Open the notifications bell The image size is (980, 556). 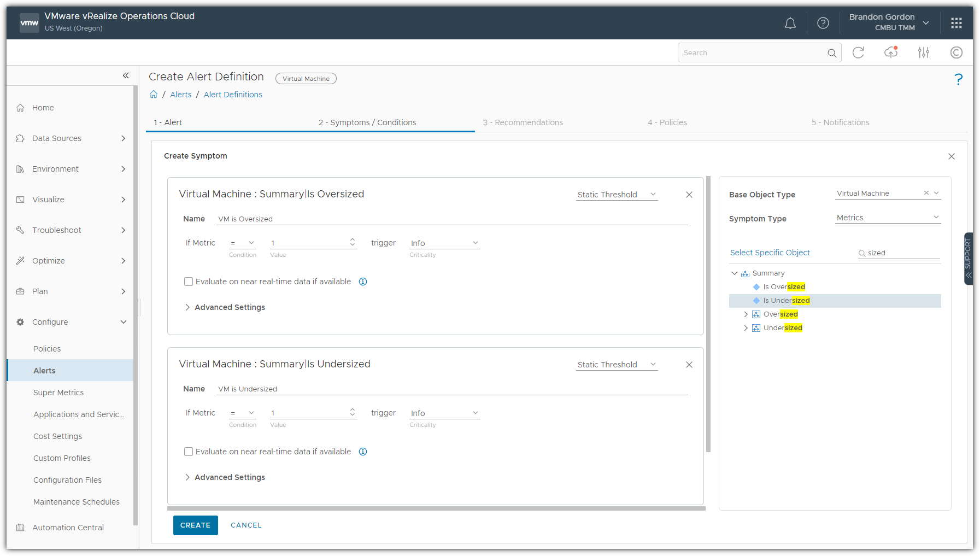click(x=790, y=23)
